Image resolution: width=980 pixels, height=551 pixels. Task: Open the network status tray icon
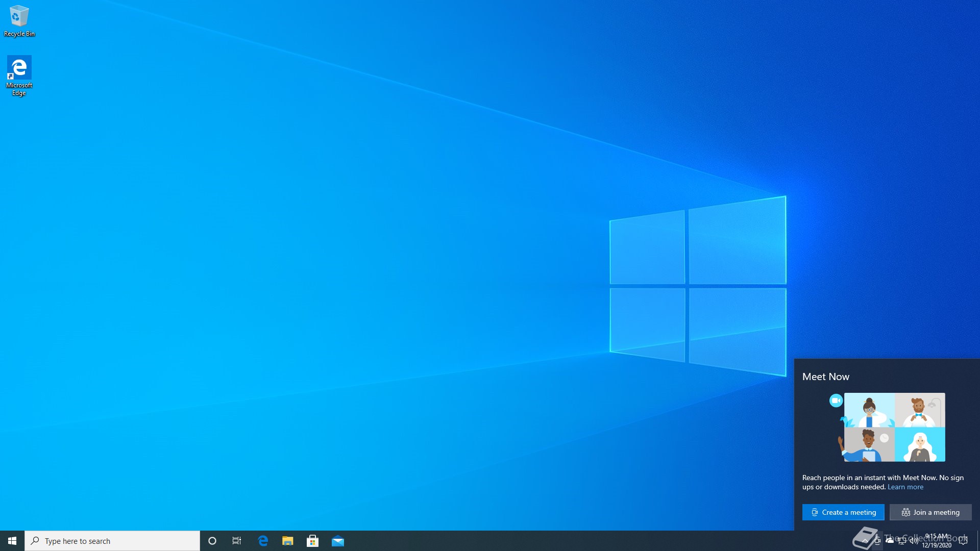pyautogui.click(x=902, y=541)
